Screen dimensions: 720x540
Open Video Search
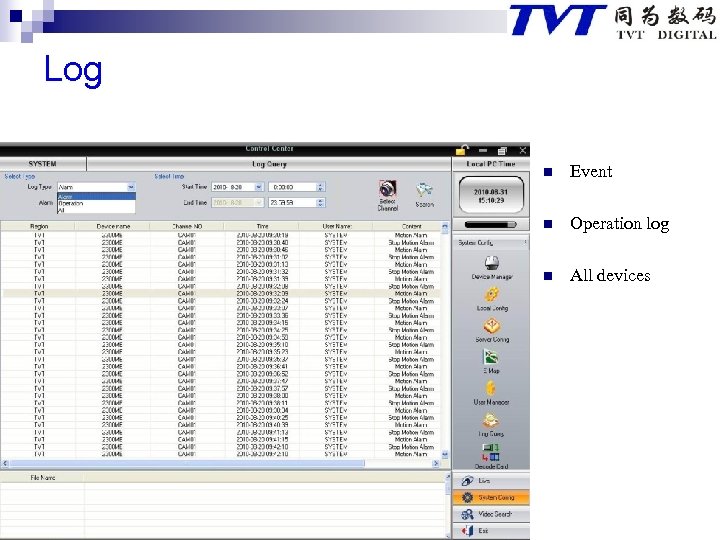point(490,514)
